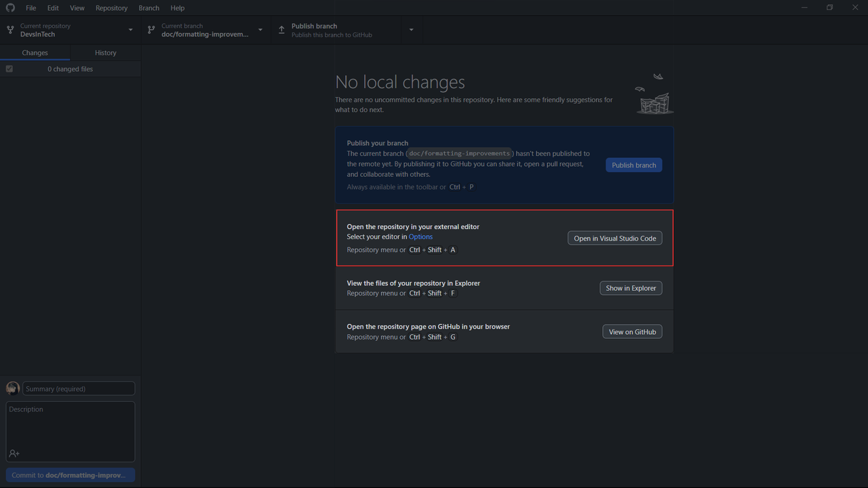Toggle the all changed files checkbox
Viewport: 868px width, 488px height.
pos(9,69)
